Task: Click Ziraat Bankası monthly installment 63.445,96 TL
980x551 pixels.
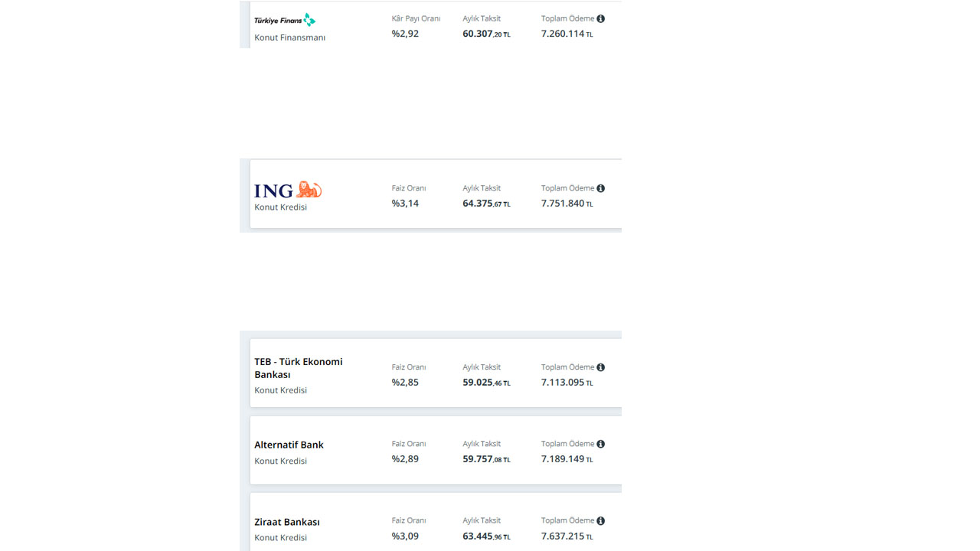Action: pyautogui.click(x=486, y=536)
